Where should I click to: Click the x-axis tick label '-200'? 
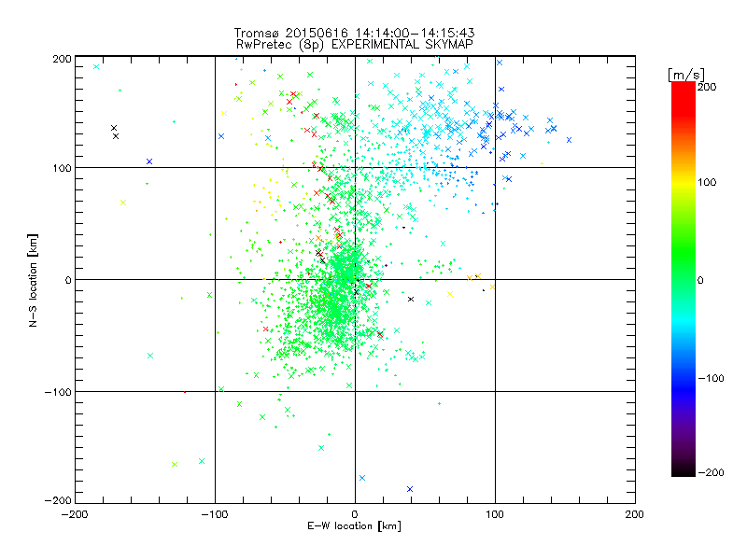click(75, 514)
